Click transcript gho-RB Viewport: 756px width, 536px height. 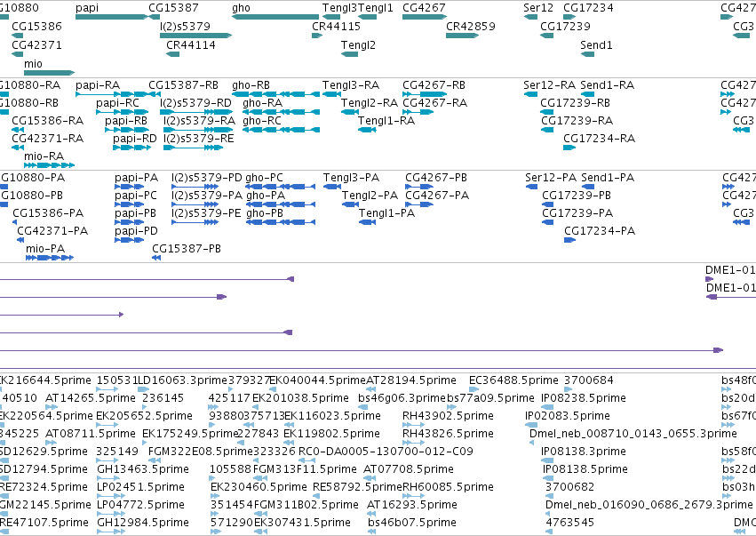tap(275, 94)
